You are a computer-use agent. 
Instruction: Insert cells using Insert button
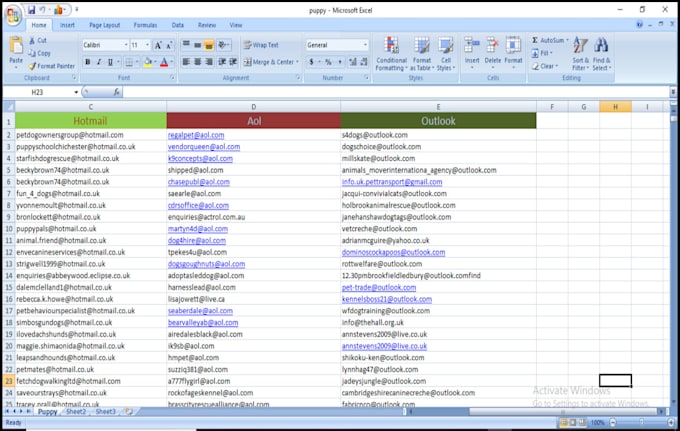[472, 53]
